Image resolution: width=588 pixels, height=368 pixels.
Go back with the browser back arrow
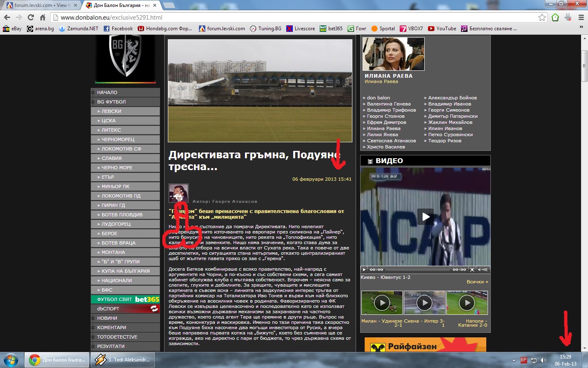[x=7, y=17]
